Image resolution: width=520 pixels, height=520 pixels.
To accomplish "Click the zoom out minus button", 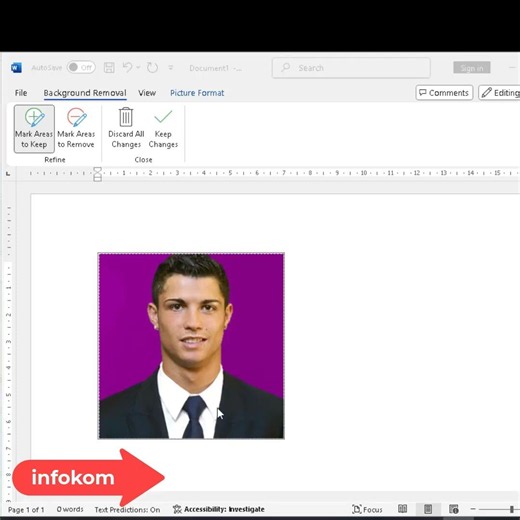I will 473,509.
